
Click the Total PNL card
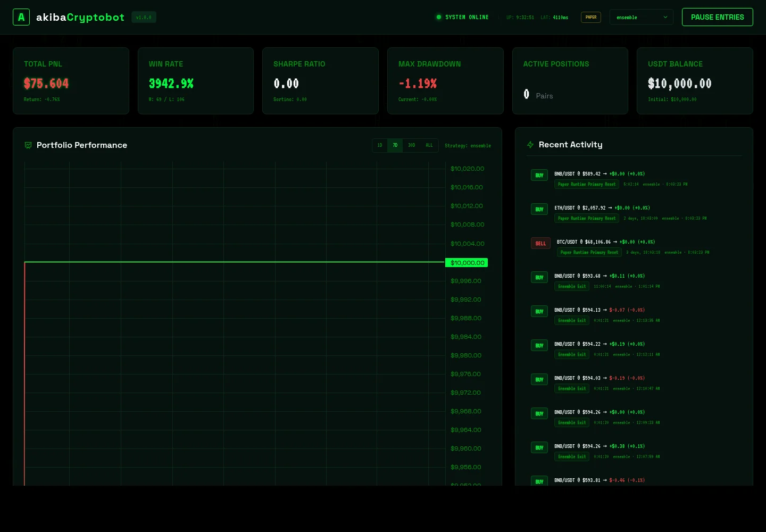click(x=71, y=81)
